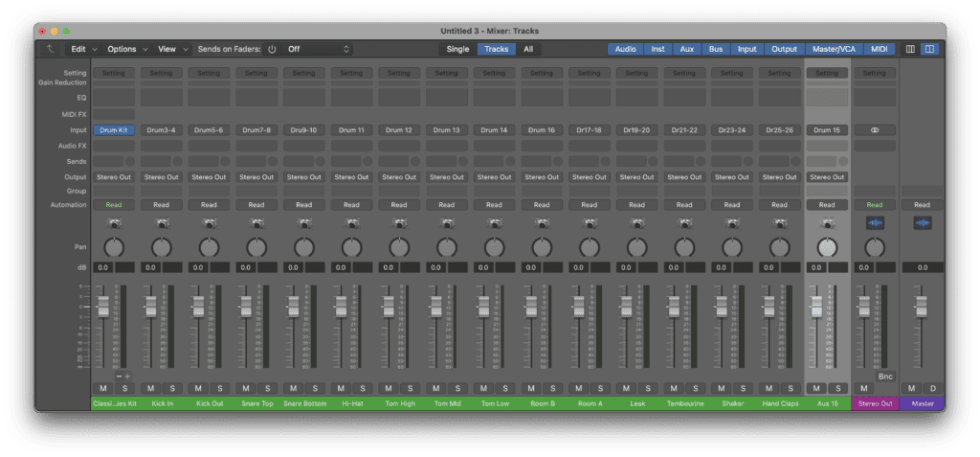Switch mixer to Single view
This screenshot has height=457, width=980.
point(457,49)
